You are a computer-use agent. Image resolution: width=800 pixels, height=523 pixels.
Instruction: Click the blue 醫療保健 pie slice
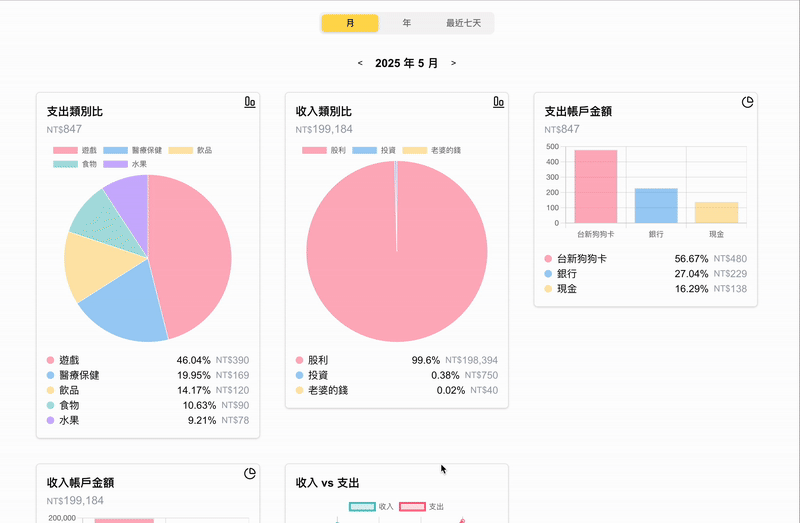coord(128,306)
